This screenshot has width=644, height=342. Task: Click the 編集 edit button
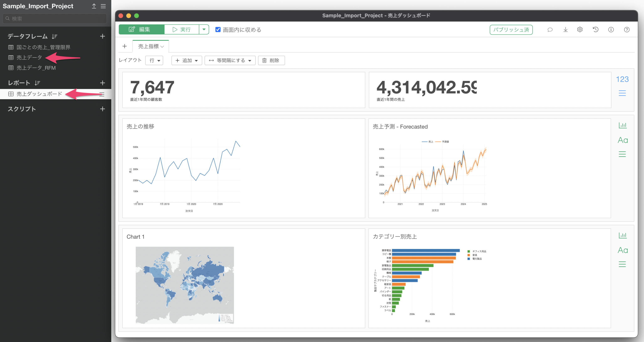coord(142,29)
